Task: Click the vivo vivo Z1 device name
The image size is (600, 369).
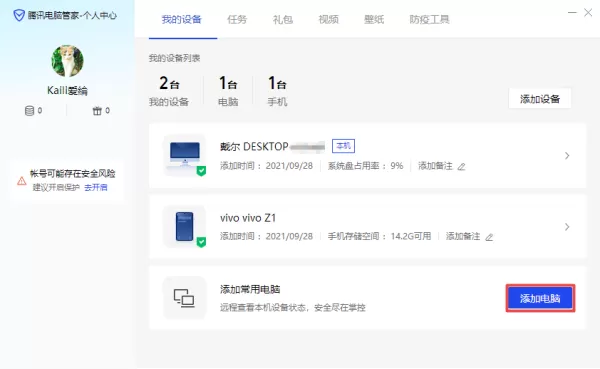Action: click(248, 218)
